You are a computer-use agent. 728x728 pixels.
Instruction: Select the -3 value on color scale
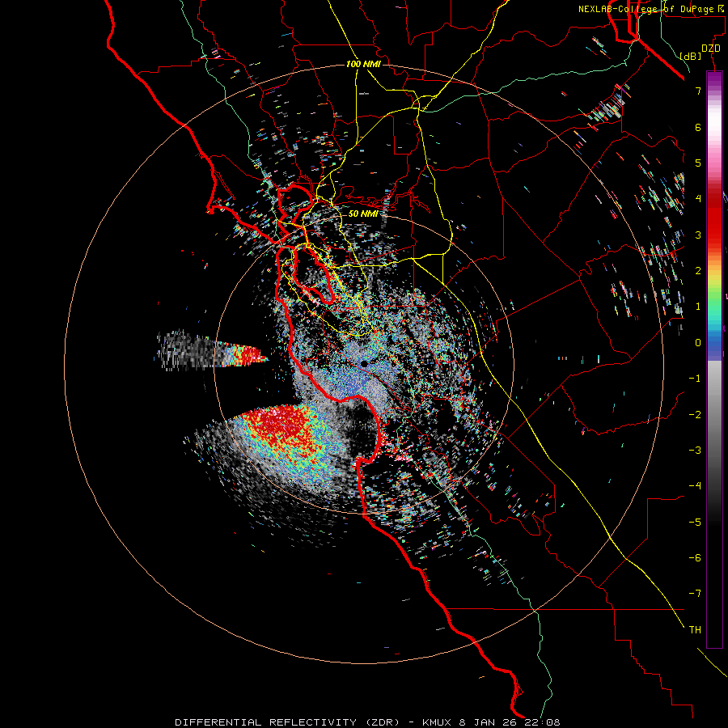695,451
